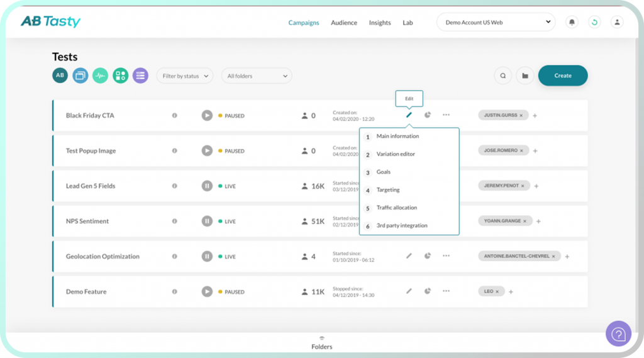This screenshot has width=644, height=358.
Task: Select Variation editor from edit menu
Action: tap(396, 154)
